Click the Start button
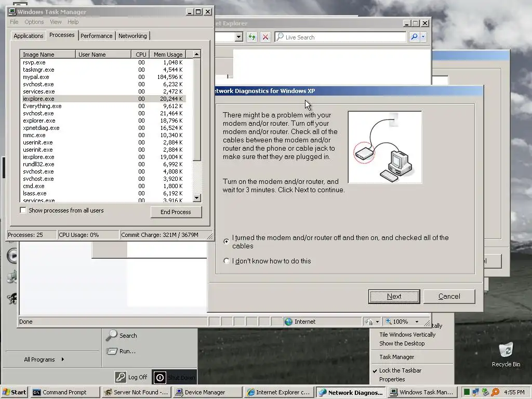This screenshot has width=532, height=399. point(15,392)
